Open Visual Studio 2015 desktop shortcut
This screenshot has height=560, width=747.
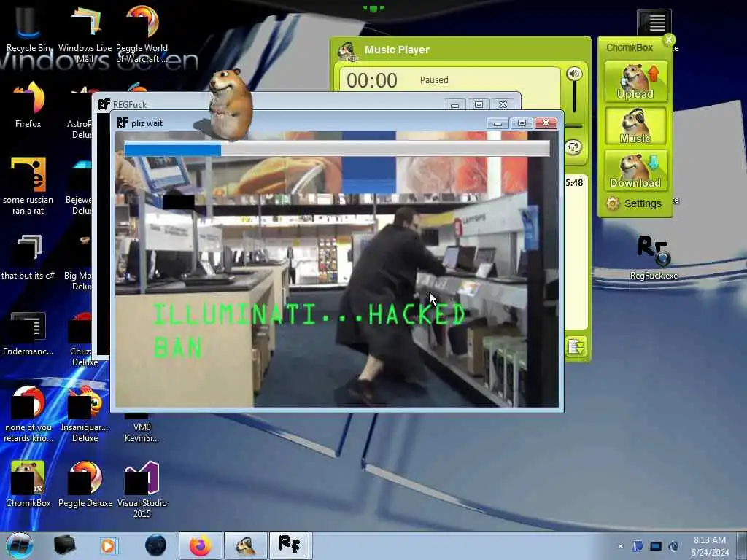pyautogui.click(x=142, y=489)
